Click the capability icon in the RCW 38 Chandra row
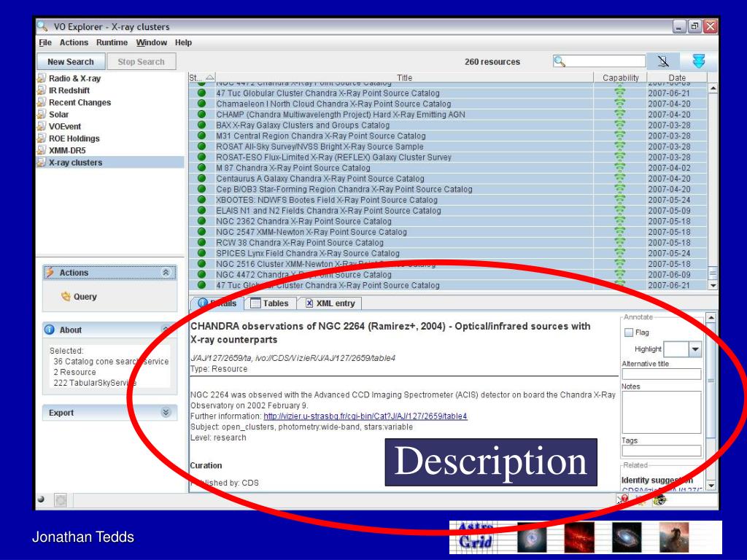The width and height of the screenshot is (747, 560). click(x=619, y=242)
